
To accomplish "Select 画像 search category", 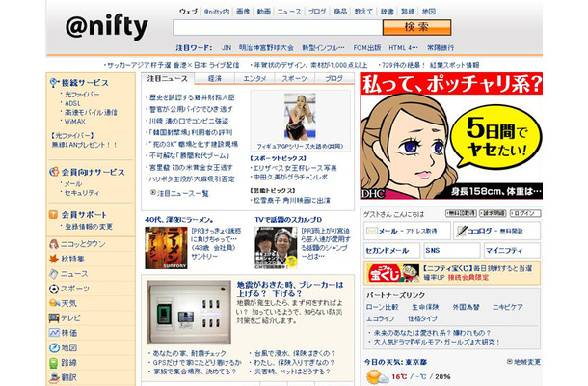I will coord(243,12).
